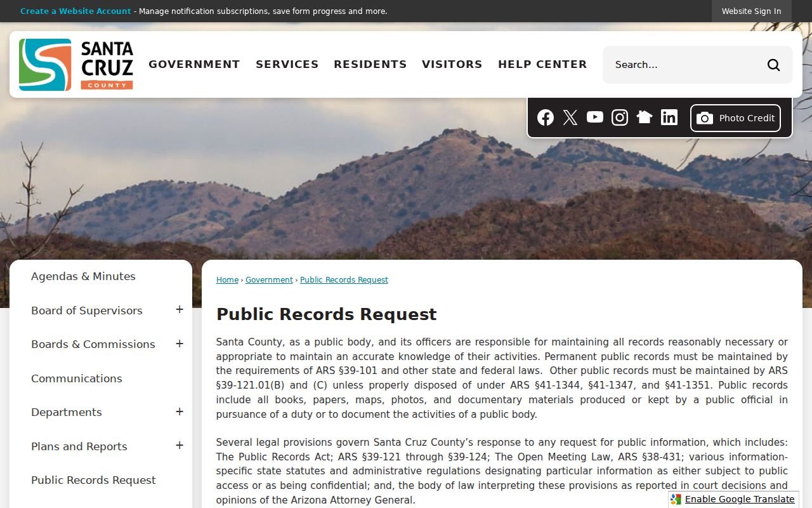Click Website Sign In button

tap(751, 11)
